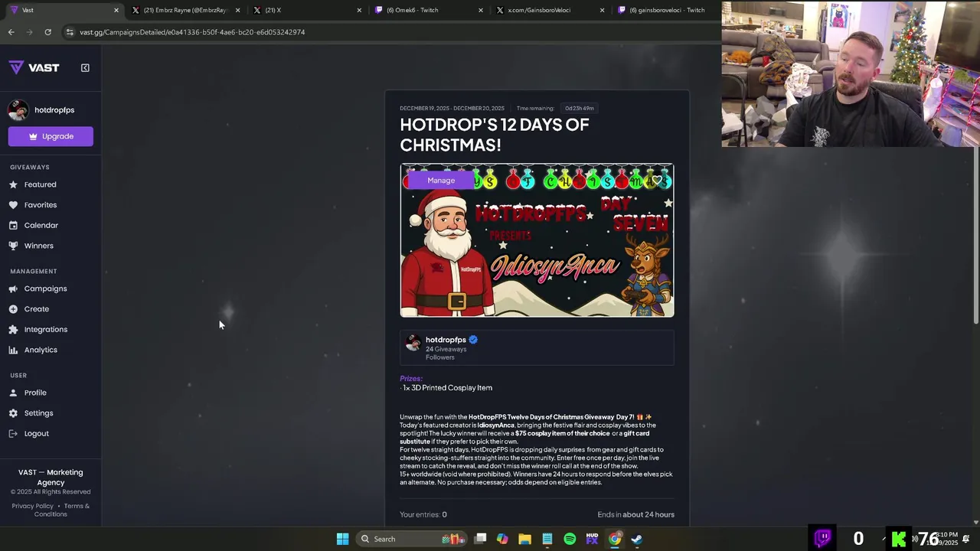
Task: Open Profile page
Action: 35,393
